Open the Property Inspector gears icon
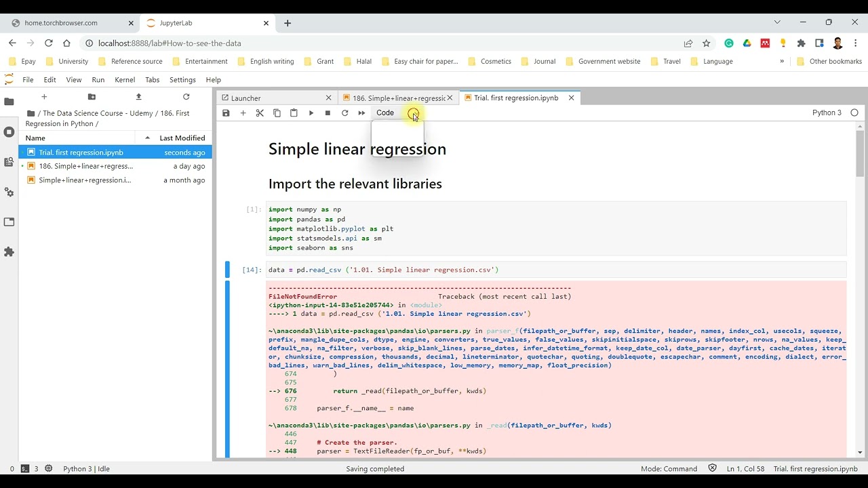Viewport: 868px width, 488px height. tap(9, 192)
